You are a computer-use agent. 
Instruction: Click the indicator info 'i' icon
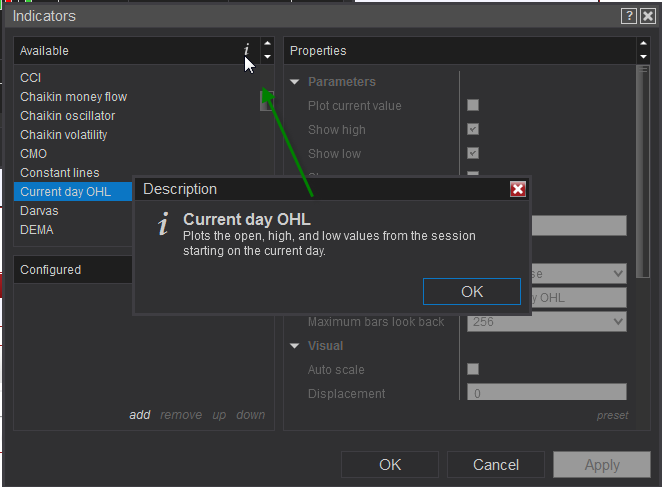point(246,50)
